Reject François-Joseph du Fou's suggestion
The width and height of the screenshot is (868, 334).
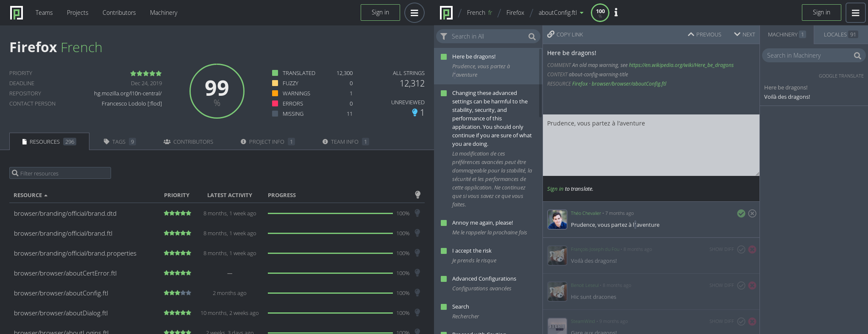(x=752, y=250)
